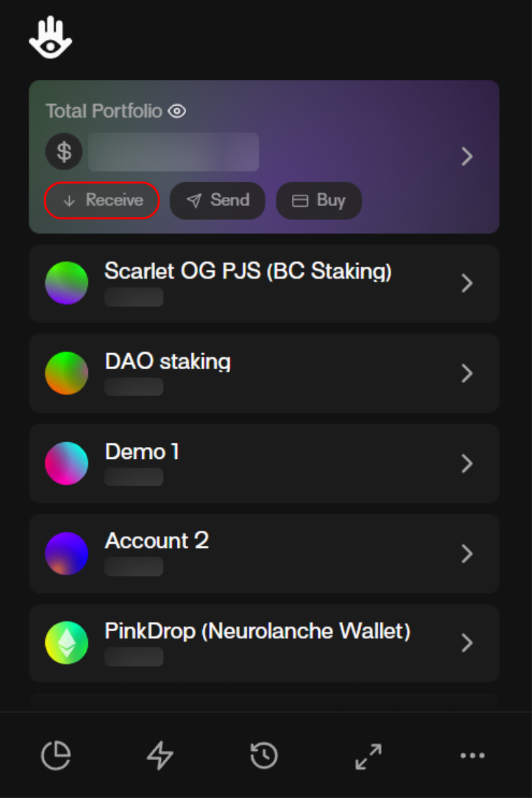
Task: Open the transaction history clock icon
Action: [264, 755]
